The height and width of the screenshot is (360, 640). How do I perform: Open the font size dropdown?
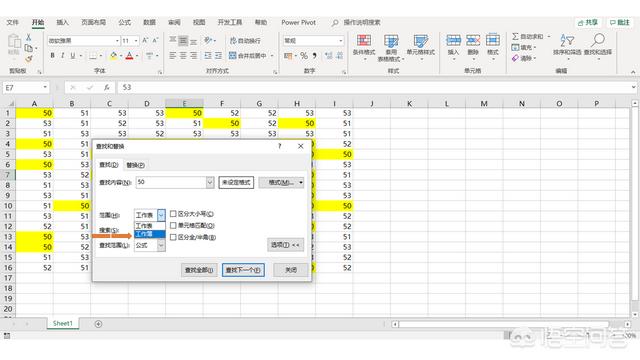coord(136,41)
